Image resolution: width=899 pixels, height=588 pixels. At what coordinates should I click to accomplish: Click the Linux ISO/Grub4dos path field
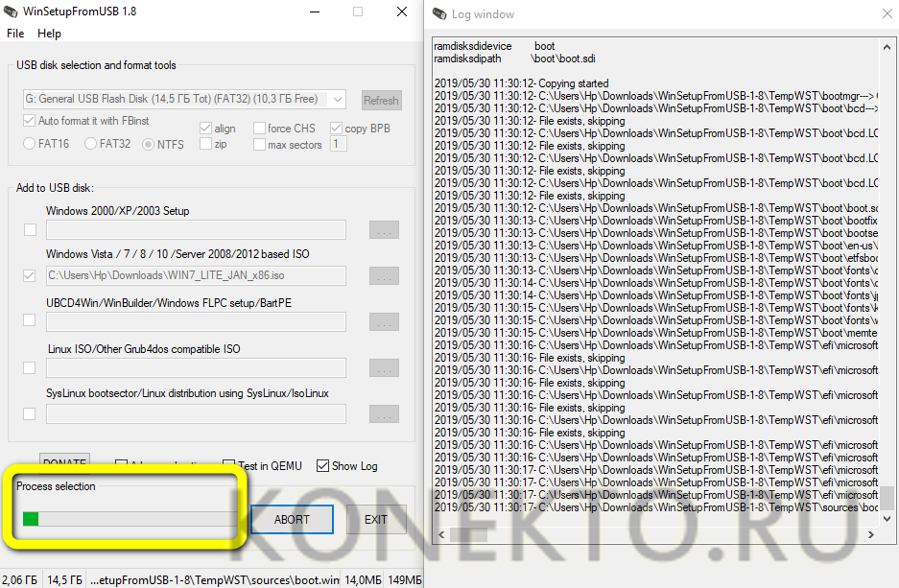[x=196, y=368]
